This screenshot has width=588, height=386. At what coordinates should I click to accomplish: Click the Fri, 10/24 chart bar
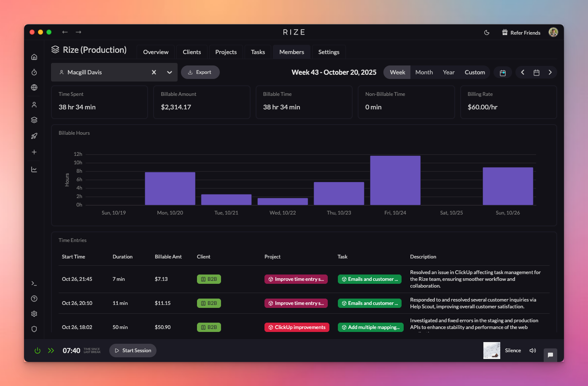pyautogui.click(x=395, y=180)
